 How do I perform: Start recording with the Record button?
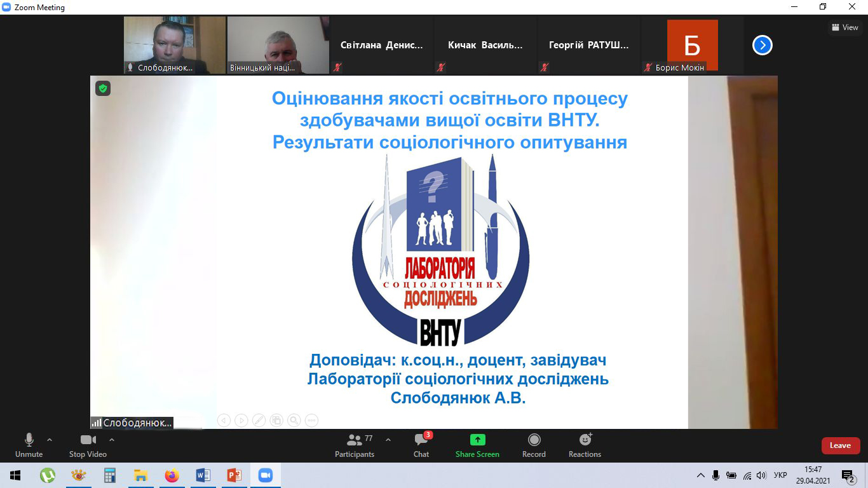534,445
